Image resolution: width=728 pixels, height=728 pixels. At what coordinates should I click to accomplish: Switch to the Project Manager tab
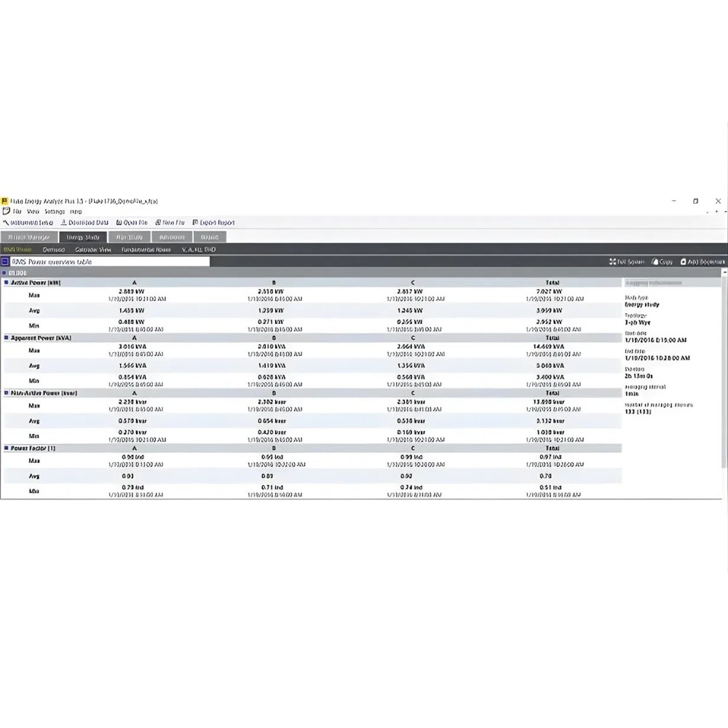pos(28,237)
